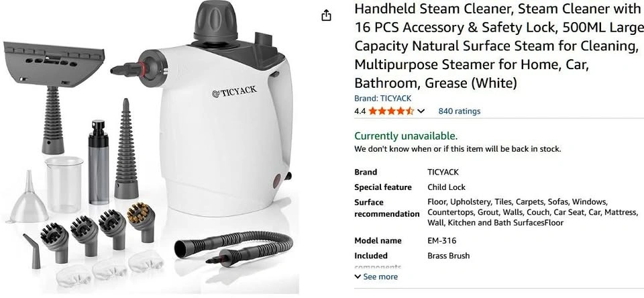Viewport: 644px width, 298px height.
Task: Visit the Brand: TICYACK store link
Action: click(x=382, y=99)
